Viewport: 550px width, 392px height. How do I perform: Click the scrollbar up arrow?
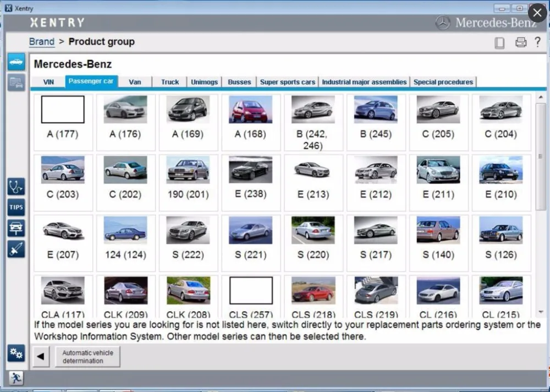(x=541, y=97)
